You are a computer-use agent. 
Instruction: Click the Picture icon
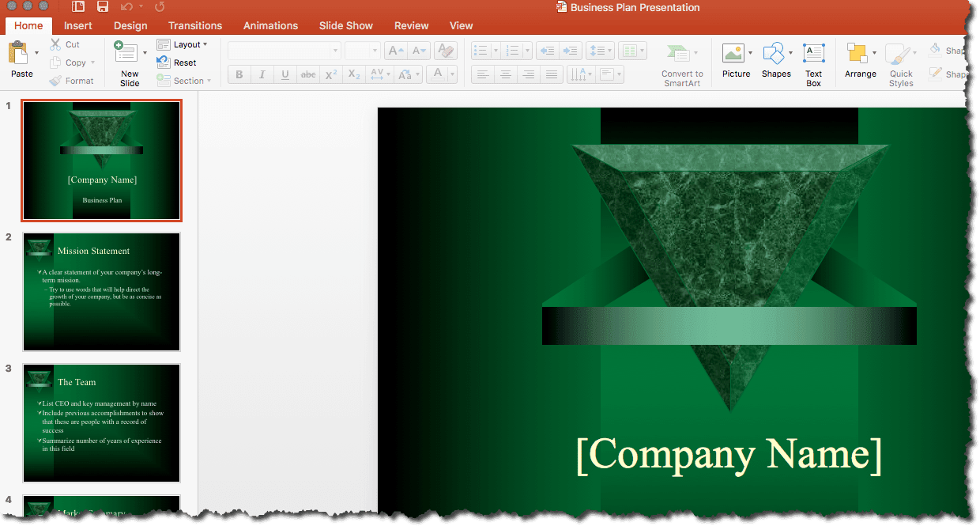733,54
